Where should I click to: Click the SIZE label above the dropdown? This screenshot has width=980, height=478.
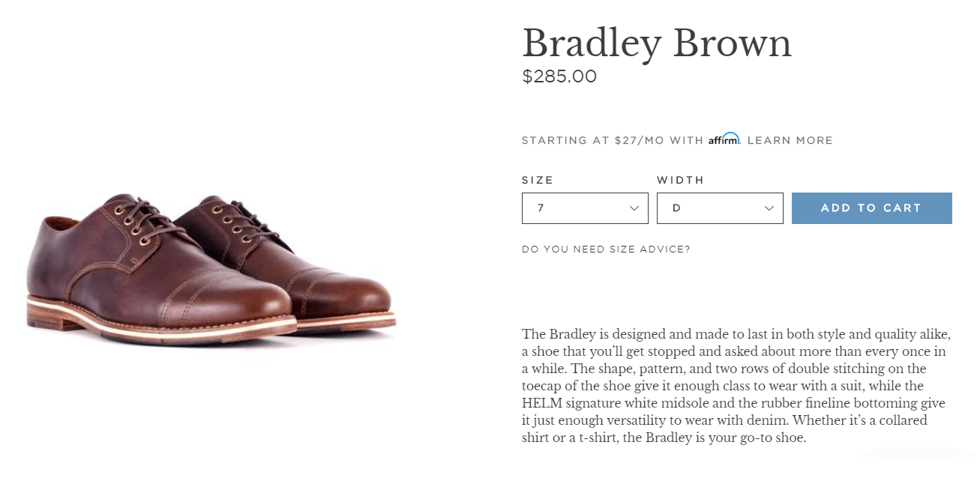point(537,181)
